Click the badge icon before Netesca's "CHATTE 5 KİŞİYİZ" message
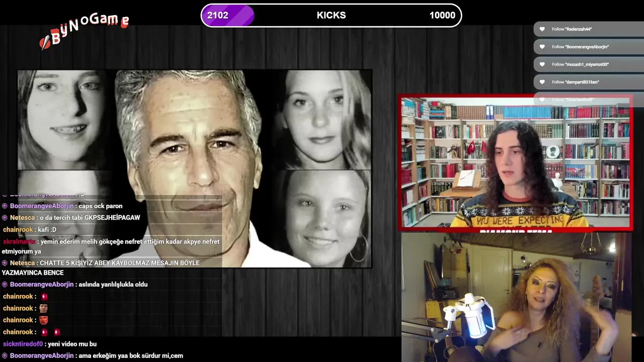This screenshot has width=644, height=362. tap(5, 263)
